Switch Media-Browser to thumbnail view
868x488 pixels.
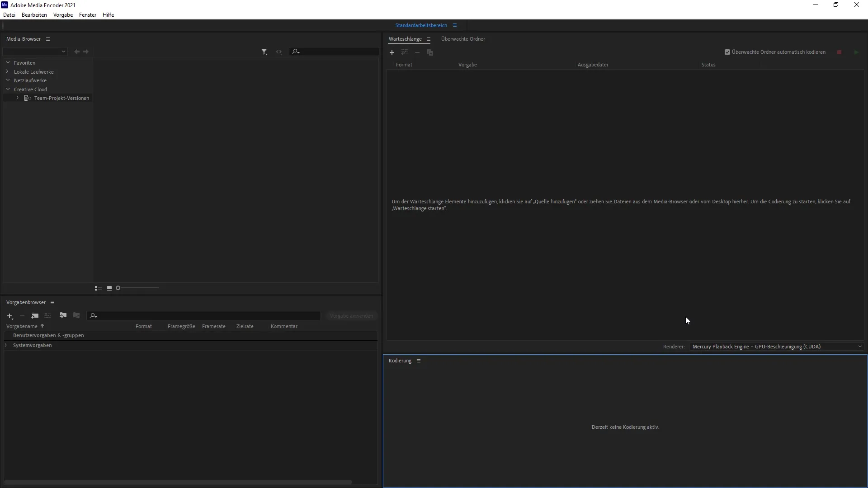coord(109,288)
